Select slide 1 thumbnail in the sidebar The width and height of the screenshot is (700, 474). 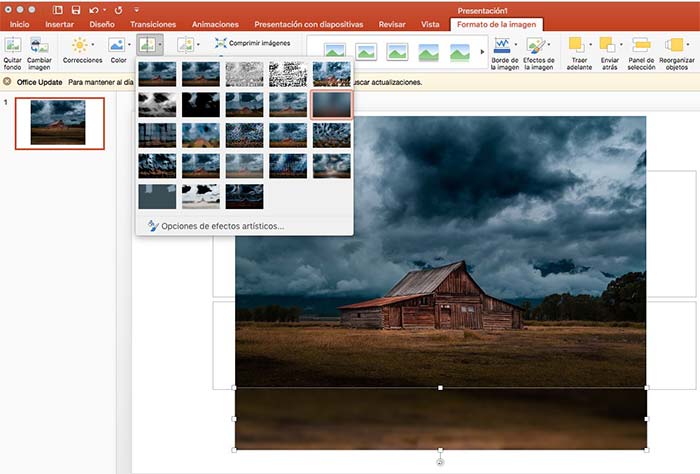[x=60, y=123]
